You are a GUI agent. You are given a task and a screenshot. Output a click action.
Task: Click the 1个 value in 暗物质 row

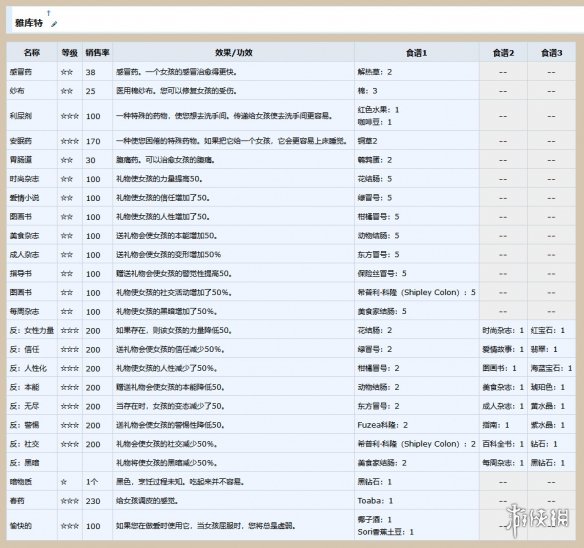pyautogui.click(x=92, y=482)
